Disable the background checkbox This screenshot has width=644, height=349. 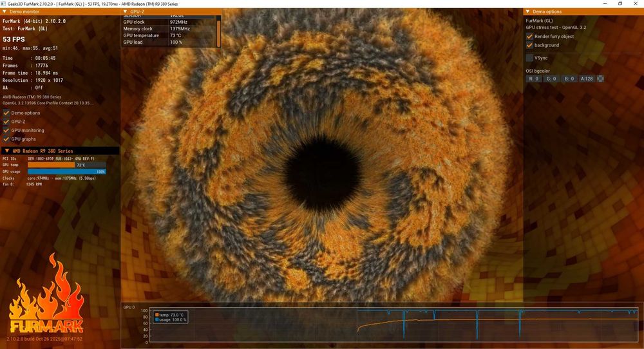(x=529, y=45)
